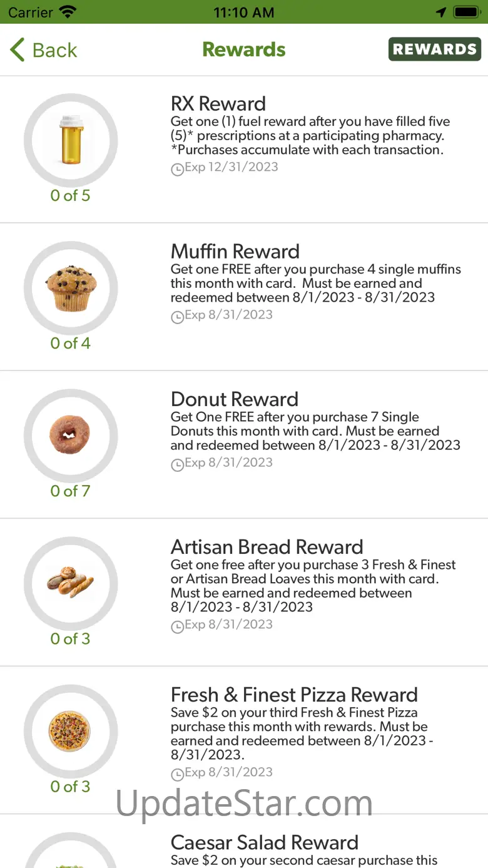Click the Muffin Reward expiration clock icon
The image size is (488, 868).
tap(178, 317)
